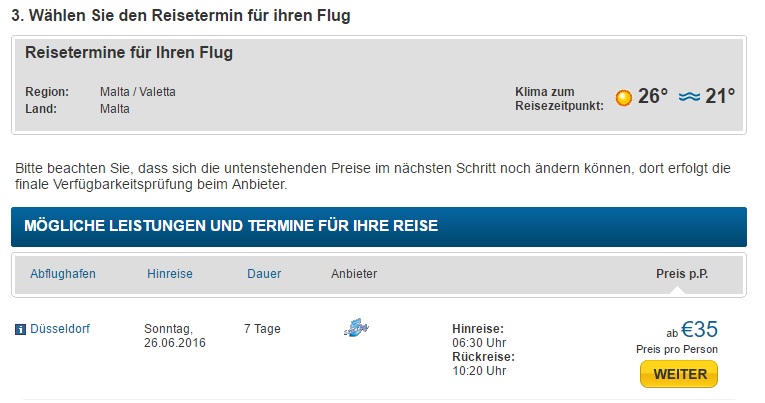Sort flights by Abflughafen column
Image resolution: width=765 pixels, height=403 pixels.
[x=63, y=274]
